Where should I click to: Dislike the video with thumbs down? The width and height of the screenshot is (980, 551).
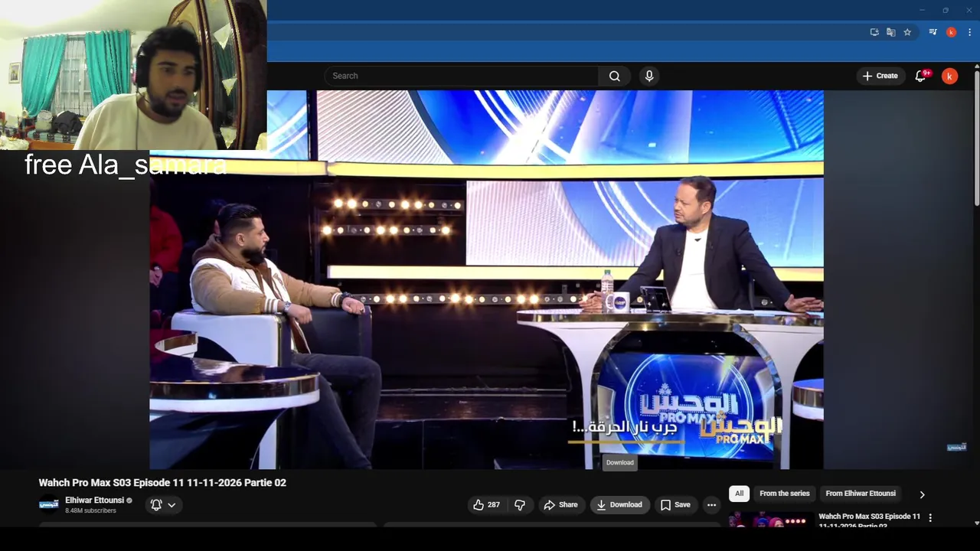(520, 505)
